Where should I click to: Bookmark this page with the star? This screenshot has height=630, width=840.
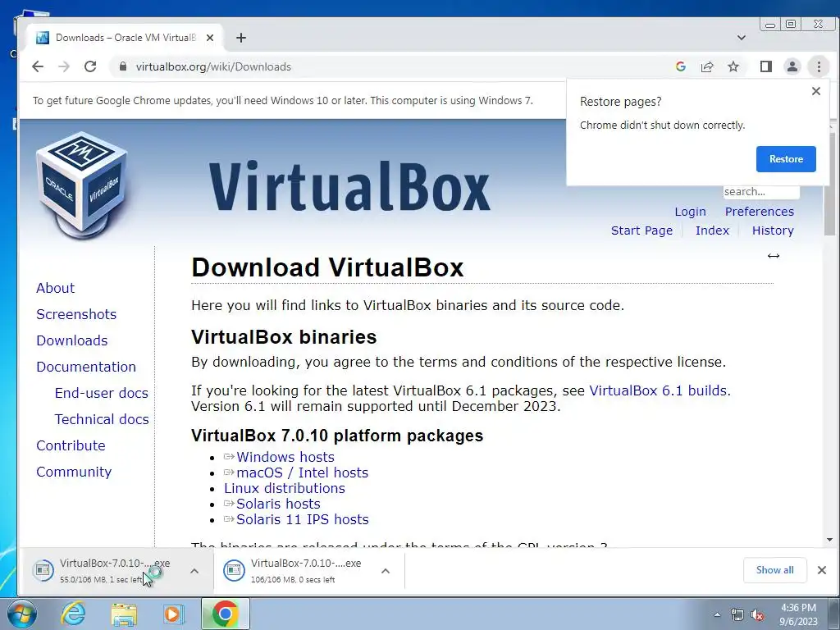(x=733, y=66)
